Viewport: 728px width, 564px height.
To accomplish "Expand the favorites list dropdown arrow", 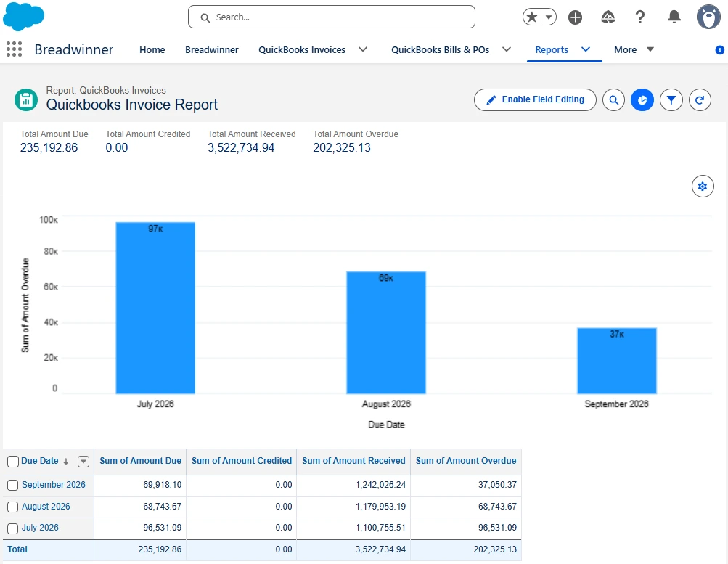I will (549, 17).
